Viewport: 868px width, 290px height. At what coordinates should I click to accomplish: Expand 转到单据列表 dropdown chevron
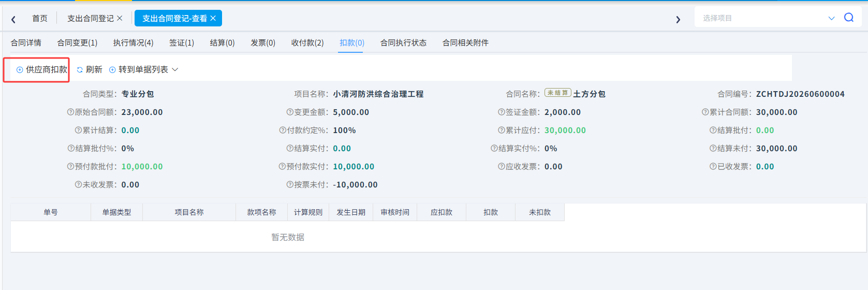(175, 69)
